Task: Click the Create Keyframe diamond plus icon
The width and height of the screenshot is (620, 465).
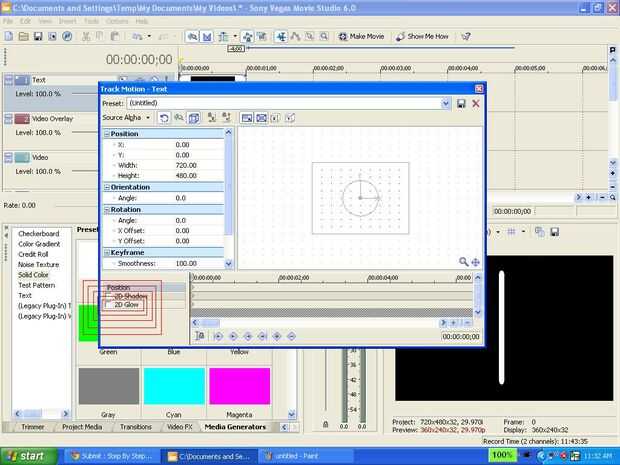Action: 277,336
